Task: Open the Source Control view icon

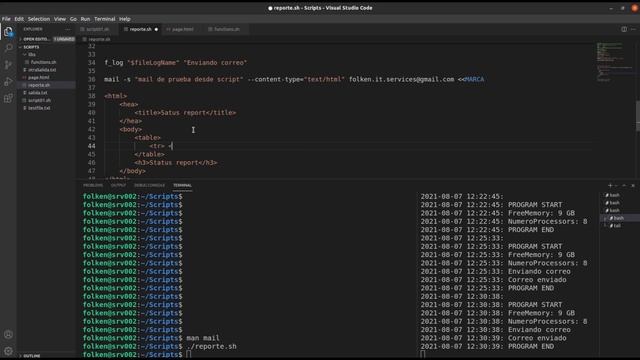Action: coord(8,65)
